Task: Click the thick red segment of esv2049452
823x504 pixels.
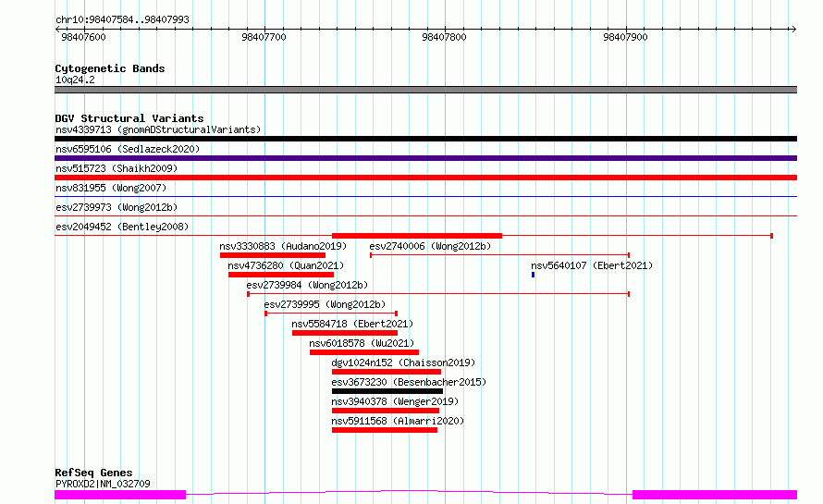Action: click(x=417, y=236)
